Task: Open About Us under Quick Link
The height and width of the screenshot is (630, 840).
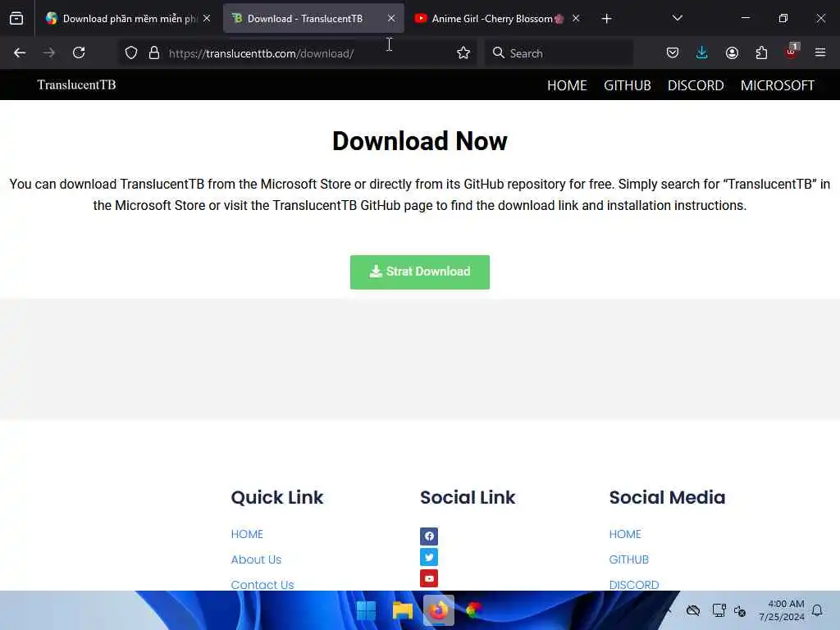Action: click(x=256, y=559)
